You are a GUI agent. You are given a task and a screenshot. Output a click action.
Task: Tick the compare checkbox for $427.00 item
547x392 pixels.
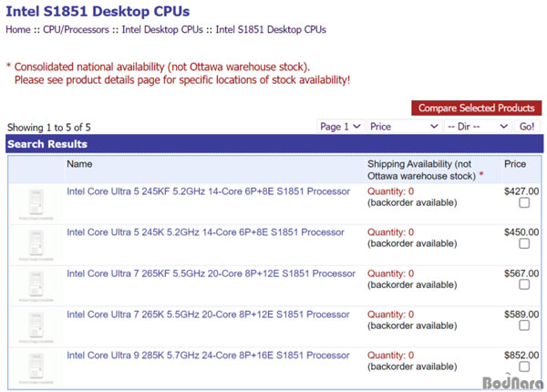coord(524,202)
